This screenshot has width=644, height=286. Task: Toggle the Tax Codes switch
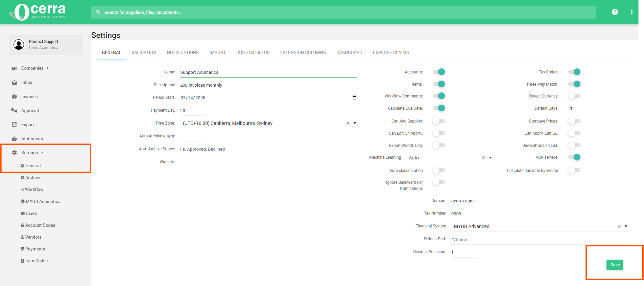(x=574, y=72)
